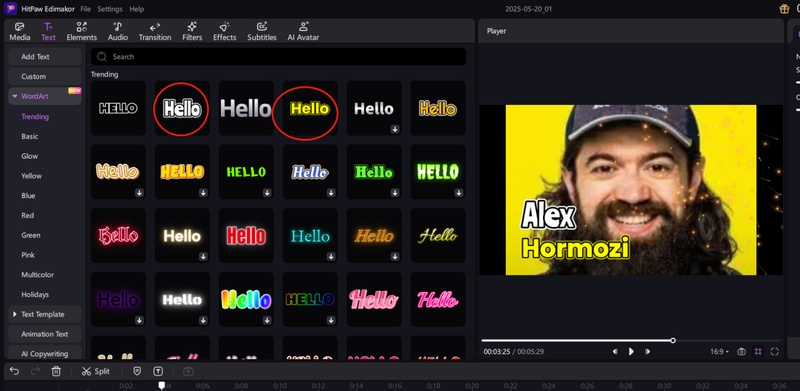Play the video preview
The image size is (800, 391).
tap(631, 352)
